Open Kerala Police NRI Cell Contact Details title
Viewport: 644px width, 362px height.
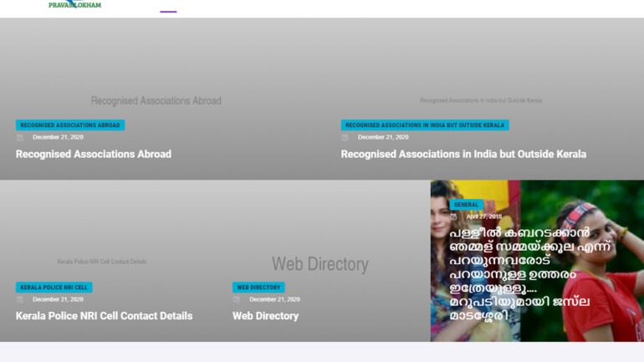tap(104, 316)
